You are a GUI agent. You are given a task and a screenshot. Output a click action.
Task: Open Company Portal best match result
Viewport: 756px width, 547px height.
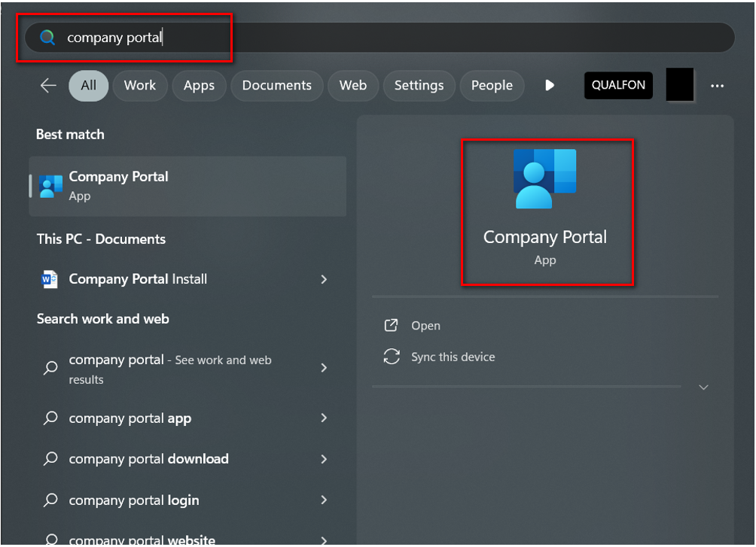(x=187, y=186)
